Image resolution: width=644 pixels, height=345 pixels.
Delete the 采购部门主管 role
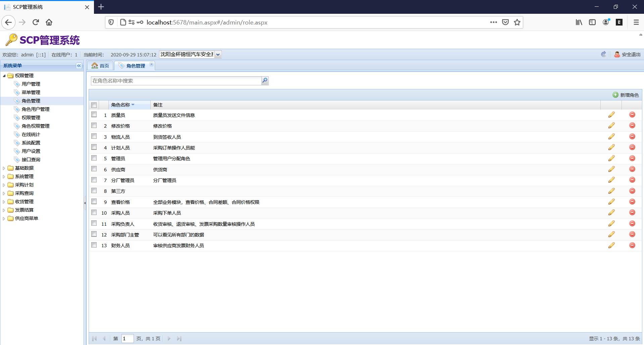pyautogui.click(x=632, y=234)
